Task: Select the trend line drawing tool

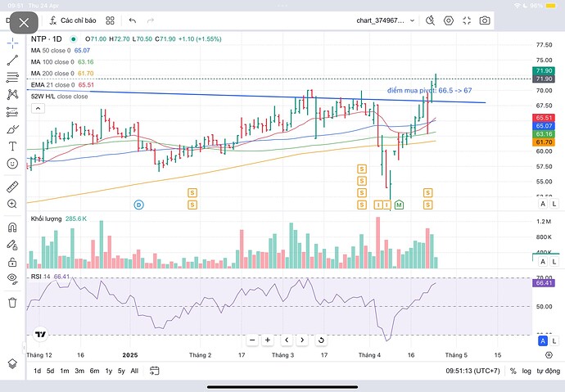Action: 12,60
